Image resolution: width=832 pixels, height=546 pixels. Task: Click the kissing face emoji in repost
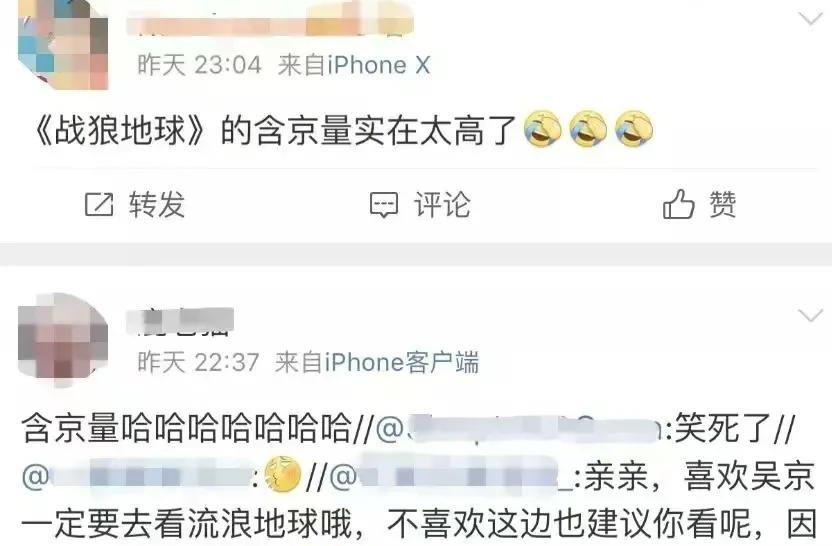(x=283, y=474)
